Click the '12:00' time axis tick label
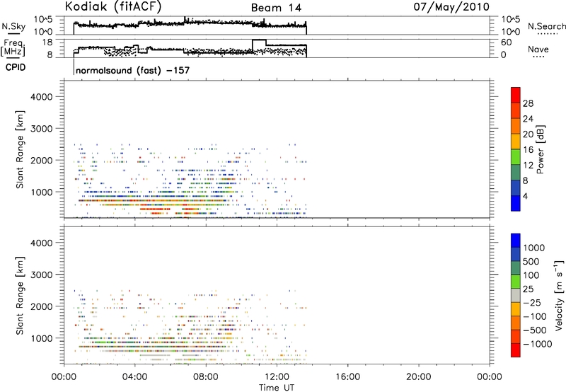This screenshot has height=392, width=566. [277, 377]
